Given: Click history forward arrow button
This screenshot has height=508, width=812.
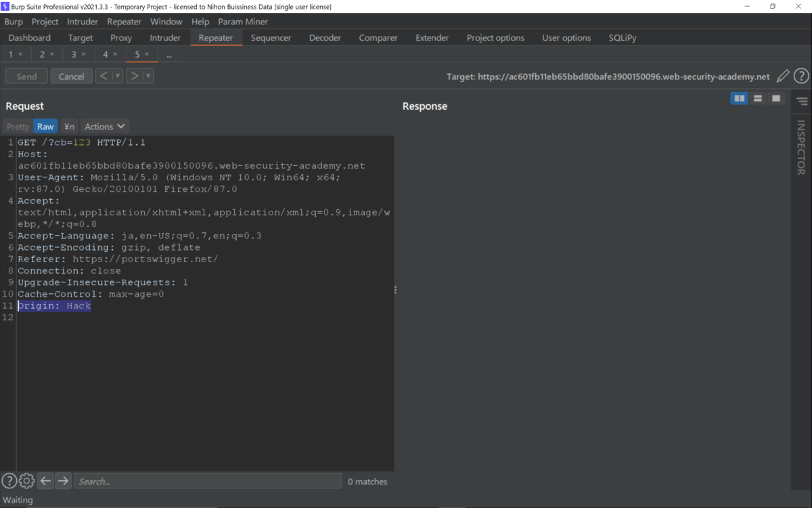Looking at the screenshot, I should 134,76.
